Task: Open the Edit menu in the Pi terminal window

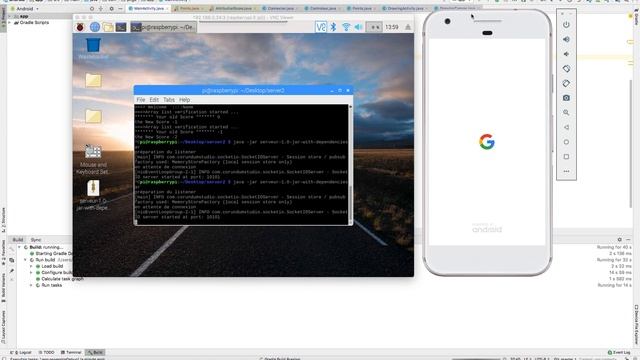Action: coord(154,100)
